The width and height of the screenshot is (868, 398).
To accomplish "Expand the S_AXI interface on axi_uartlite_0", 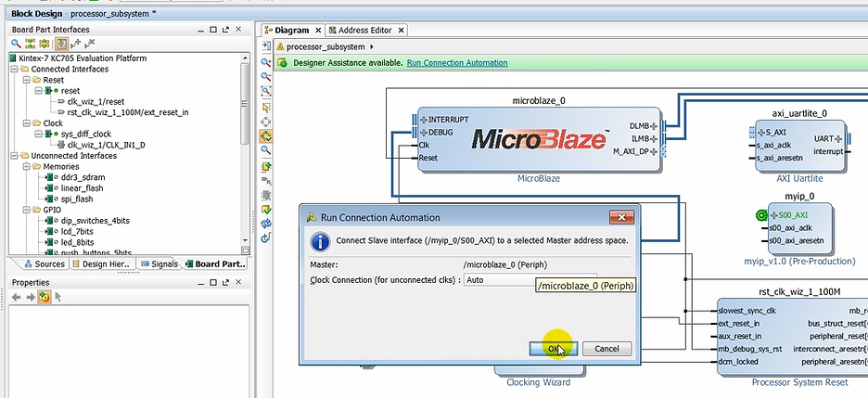I will point(759,133).
